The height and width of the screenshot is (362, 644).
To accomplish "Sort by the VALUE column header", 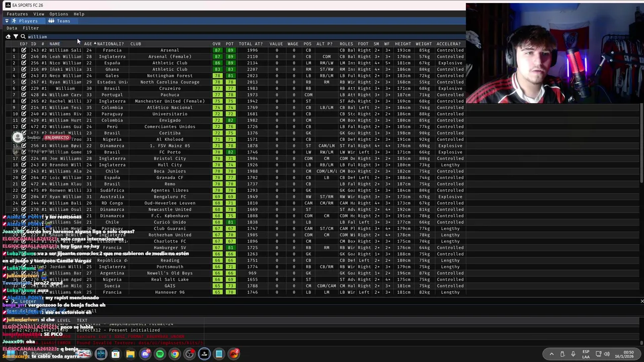I will pos(276,44).
